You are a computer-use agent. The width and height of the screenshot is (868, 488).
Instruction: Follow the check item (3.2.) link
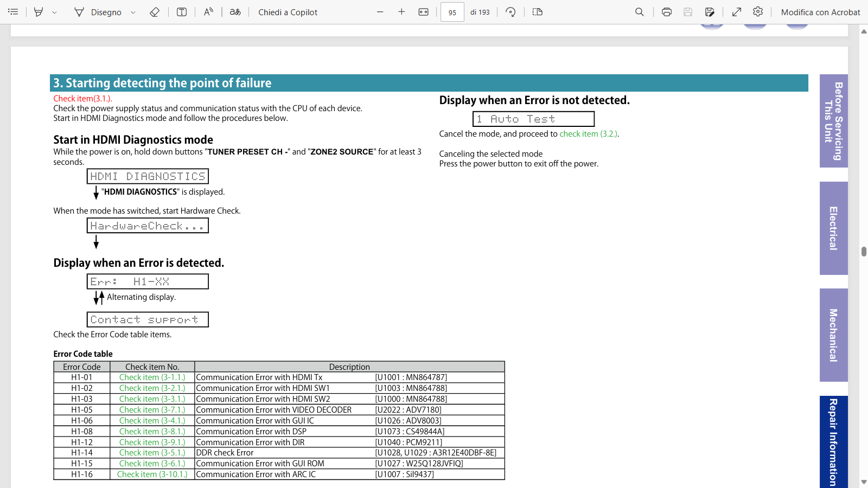tap(589, 134)
